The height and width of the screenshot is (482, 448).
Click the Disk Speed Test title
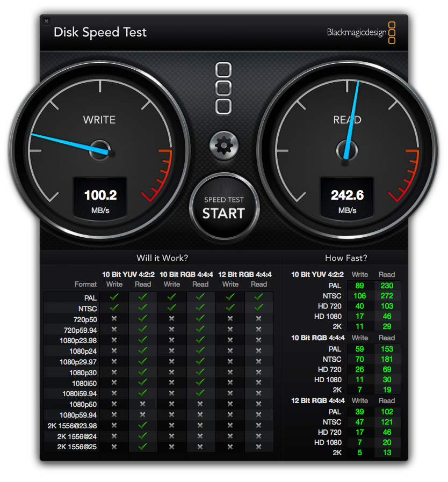(100, 32)
